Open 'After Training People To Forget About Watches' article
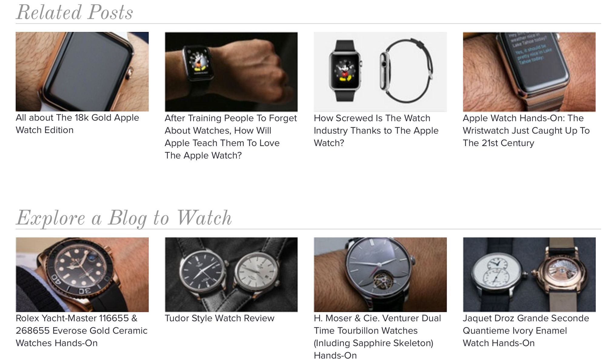606x364 pixels. click(x=231, y=137)
